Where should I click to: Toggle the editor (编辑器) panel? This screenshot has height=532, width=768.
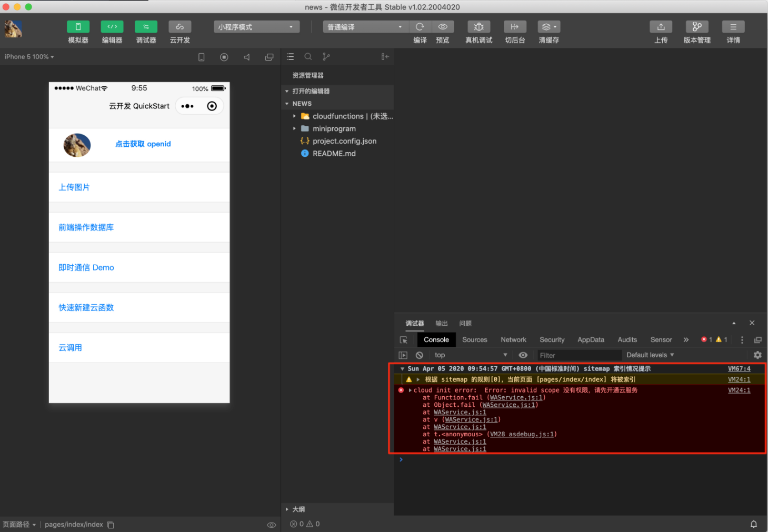pos(112,27)
